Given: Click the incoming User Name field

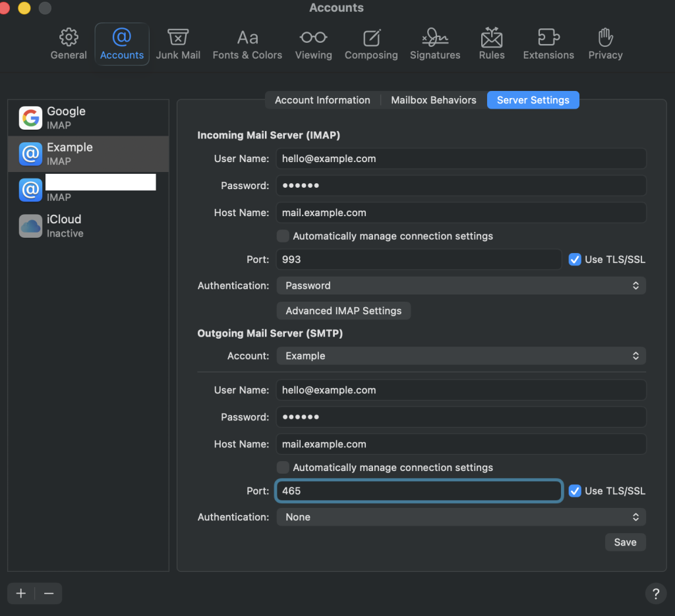Looking at the screenshot, I should [461, 159].
